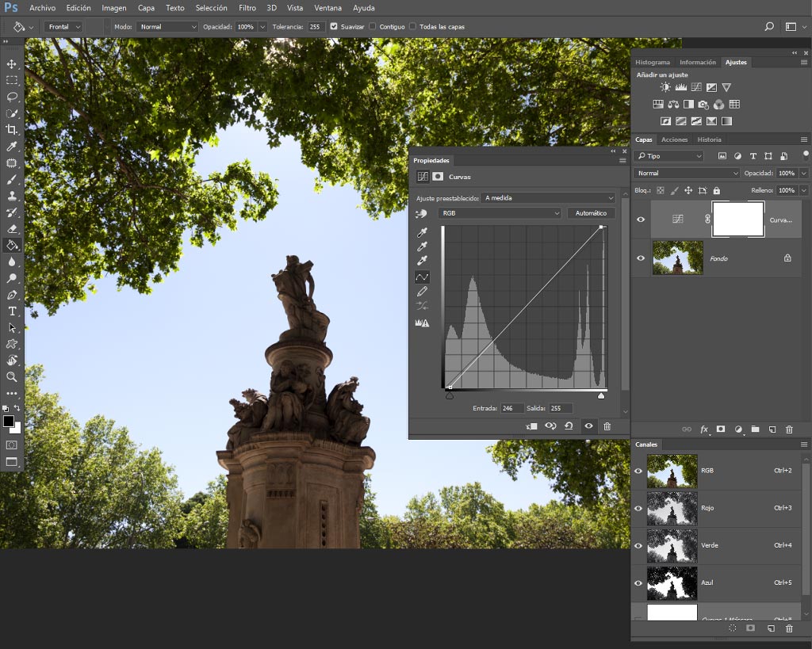
Task: Open Ajuste preestablecido dropdown
Action: [548, 197]
